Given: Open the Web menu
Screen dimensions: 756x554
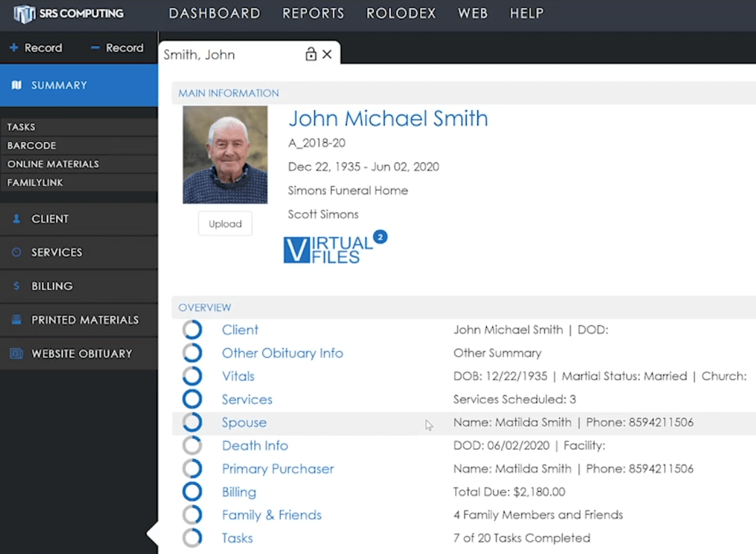Looking at the screenshot, I should coord(473,14).
